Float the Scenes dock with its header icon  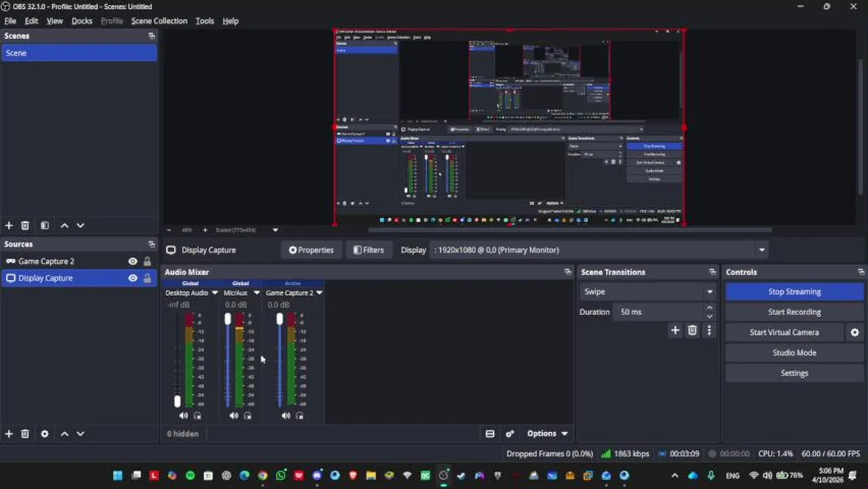151,36
